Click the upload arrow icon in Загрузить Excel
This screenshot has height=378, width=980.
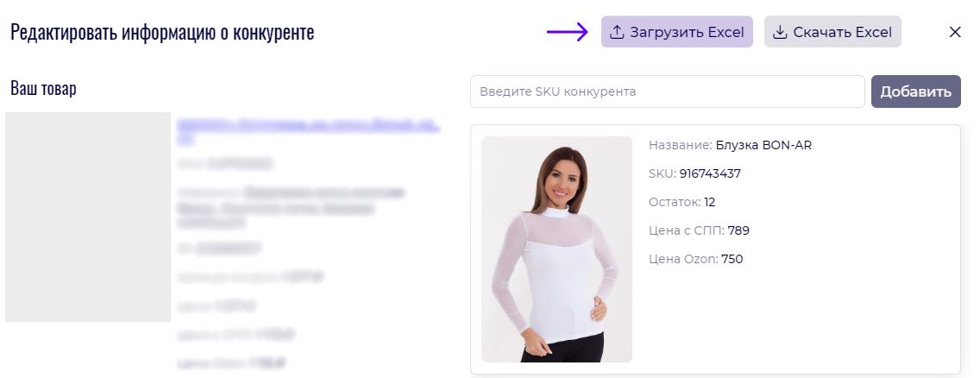pos(617,32)
